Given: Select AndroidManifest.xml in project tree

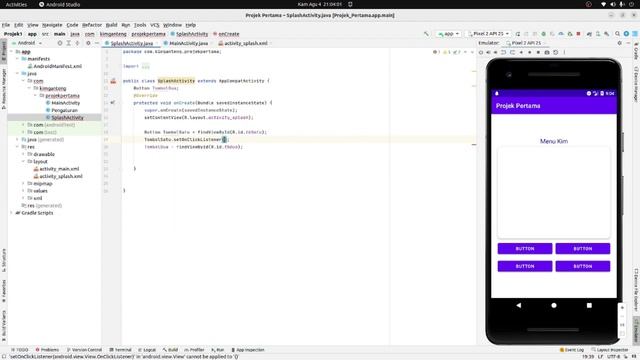Looking at the screenshot, I should pos(55,66).
